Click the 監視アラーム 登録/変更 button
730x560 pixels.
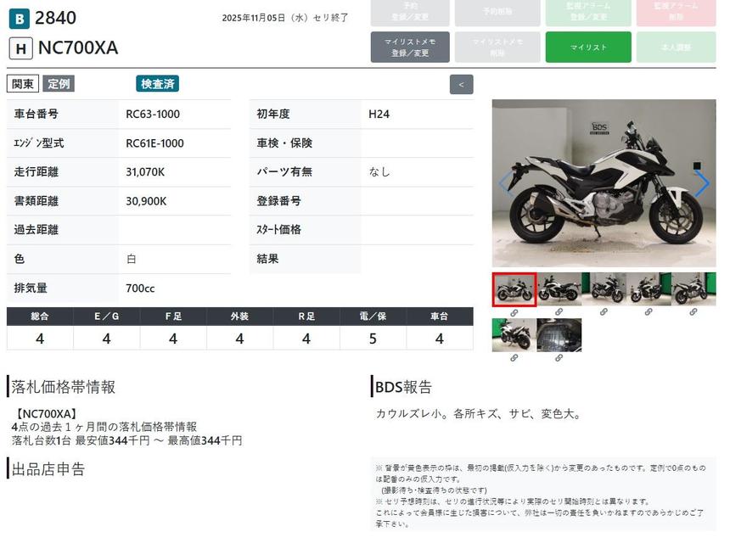coord(588,11)
